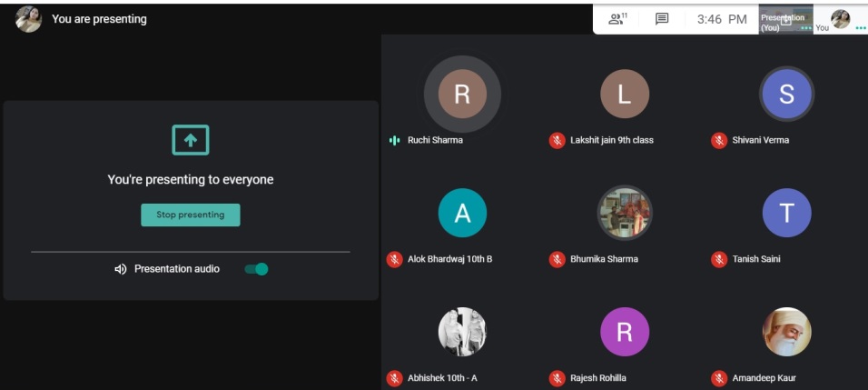Click Ruchi Sharma's avatar tile
The image size is (868, 390).
462,94
